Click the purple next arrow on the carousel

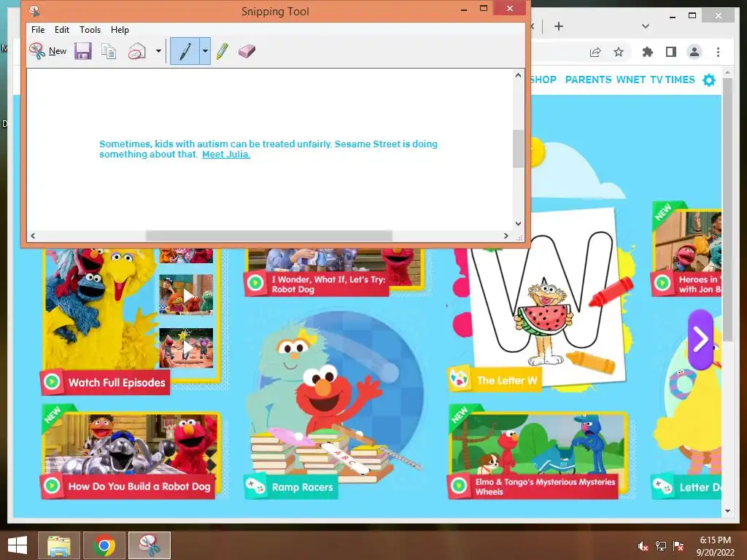point(700,340)
